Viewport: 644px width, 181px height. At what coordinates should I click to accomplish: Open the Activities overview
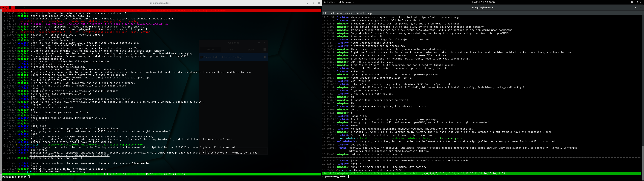(329, 2)
